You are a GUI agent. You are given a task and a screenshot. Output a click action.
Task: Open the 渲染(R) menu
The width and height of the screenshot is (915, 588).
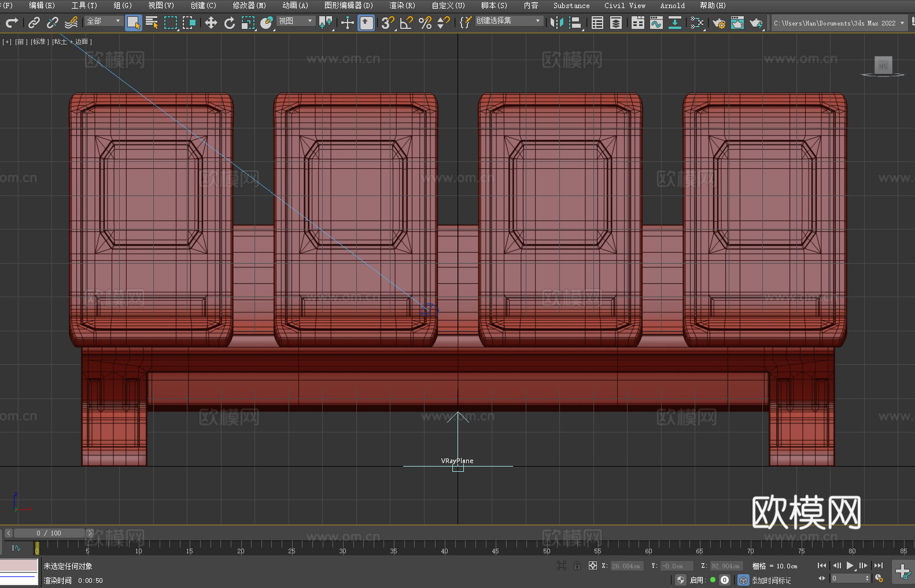(402, 5)
